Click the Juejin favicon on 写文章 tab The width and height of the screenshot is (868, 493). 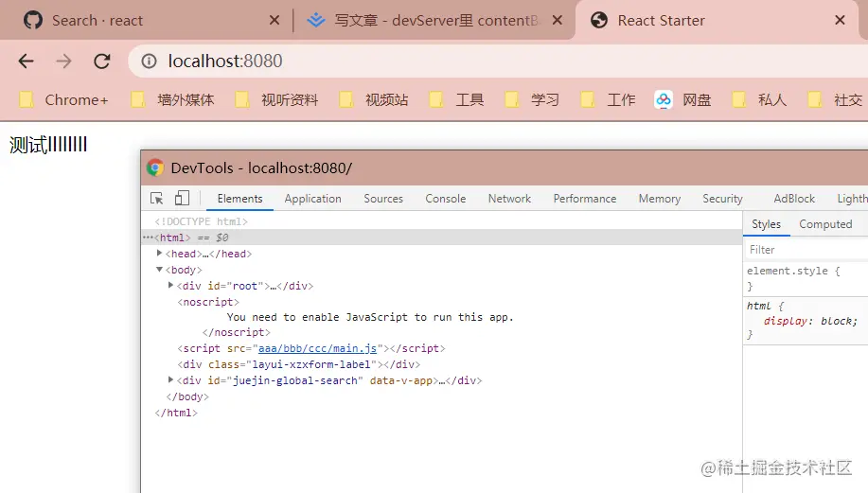(316, 21)
